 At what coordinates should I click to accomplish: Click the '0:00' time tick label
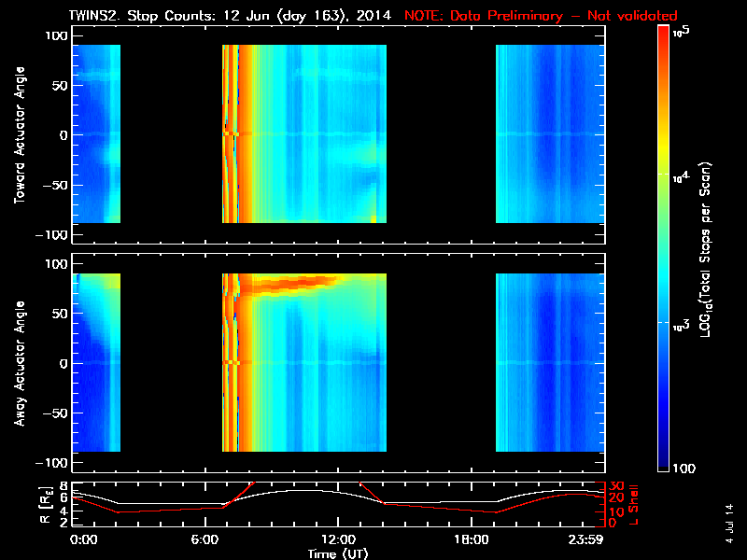(x=84, y=539)
